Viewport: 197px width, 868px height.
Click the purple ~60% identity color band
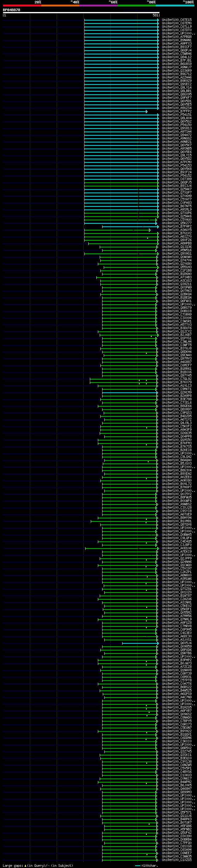[98, 6]
